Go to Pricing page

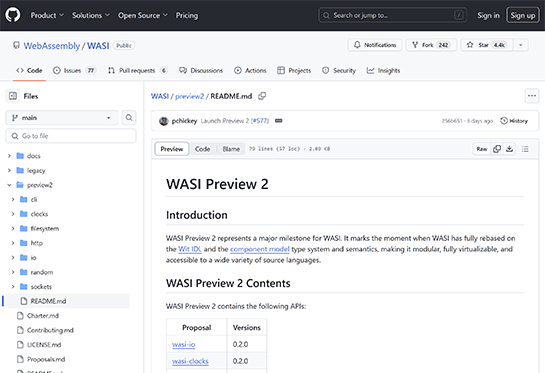[187, 15]
